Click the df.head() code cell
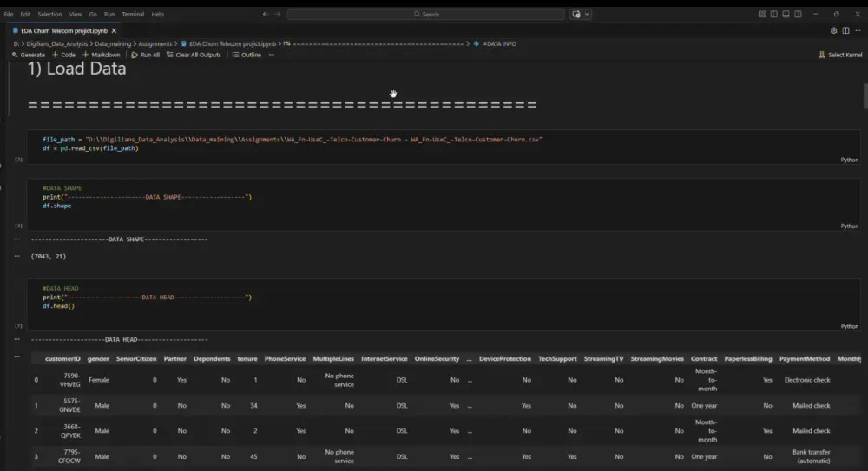 (x=444, y=304)
